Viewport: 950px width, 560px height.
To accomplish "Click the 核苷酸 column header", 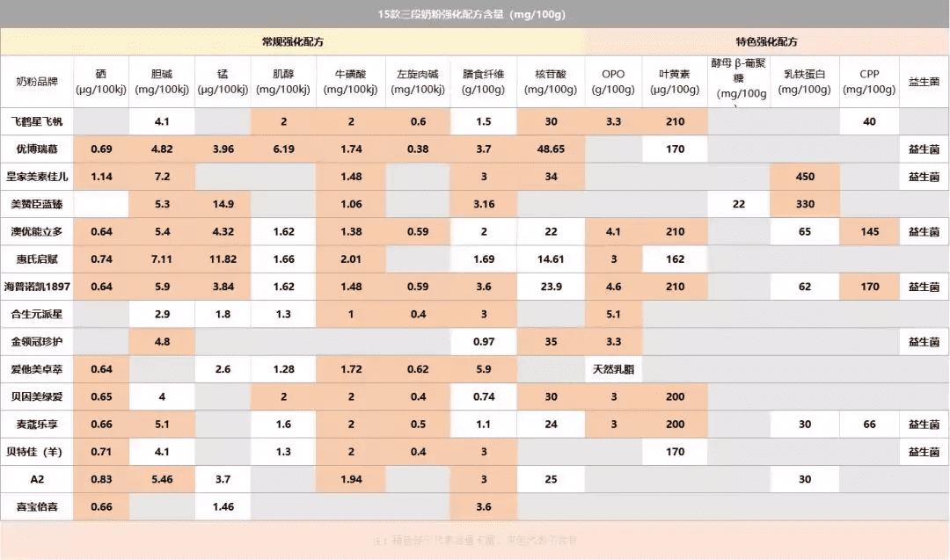I will [x=551, y=82].
